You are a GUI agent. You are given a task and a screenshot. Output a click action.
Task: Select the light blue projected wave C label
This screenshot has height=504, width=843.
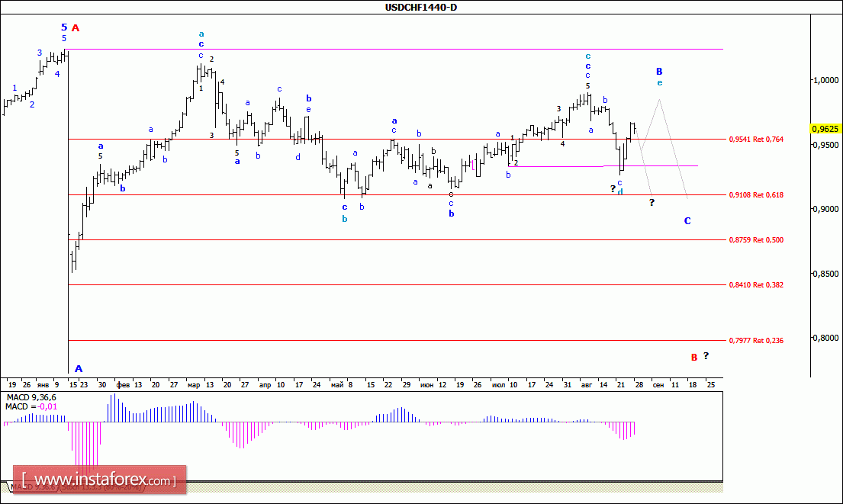[x=687, y=221]
